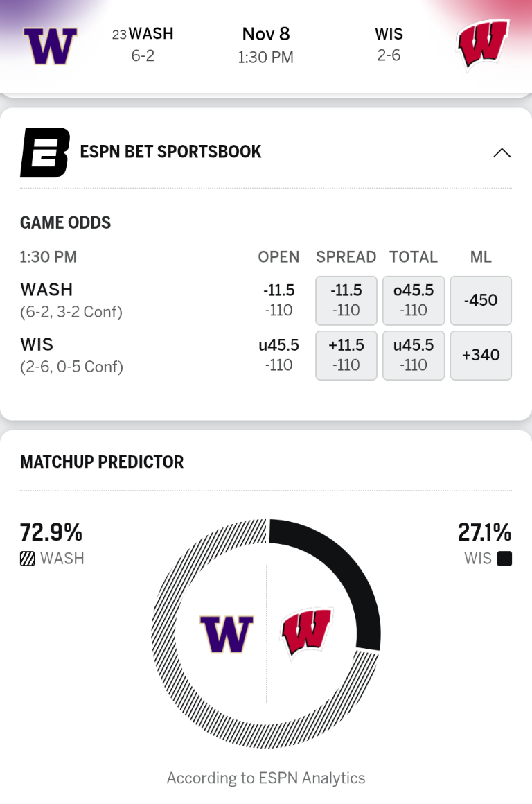The image size is (532, 804).
Task: Click Wisconsin logo inside predictor chart
Action: 307,631
